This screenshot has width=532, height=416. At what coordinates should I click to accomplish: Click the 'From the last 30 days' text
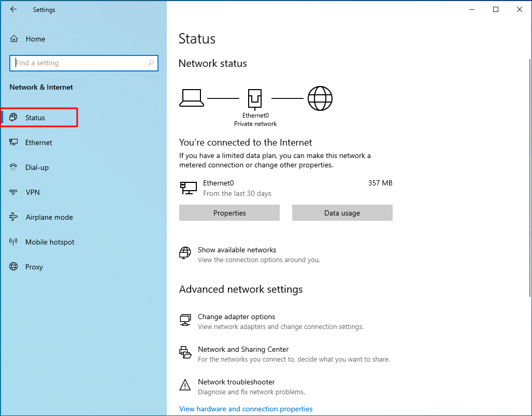[237, 193]
